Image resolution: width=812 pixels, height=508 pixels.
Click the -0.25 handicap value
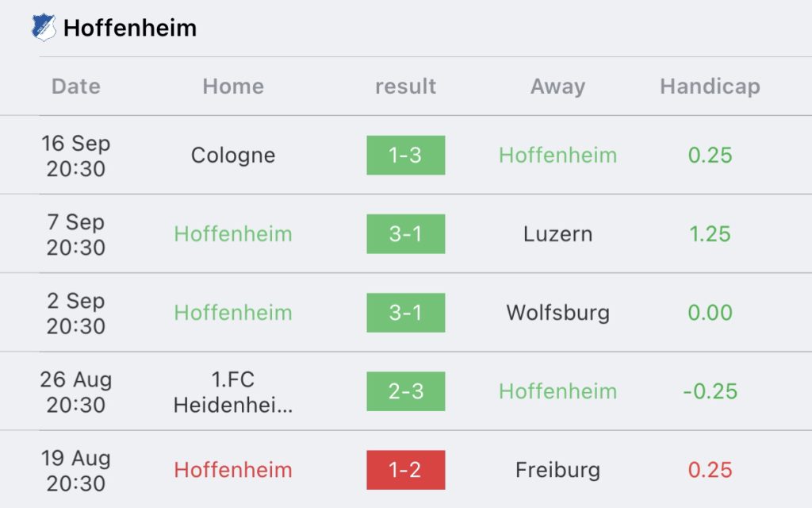click(710, 391)
